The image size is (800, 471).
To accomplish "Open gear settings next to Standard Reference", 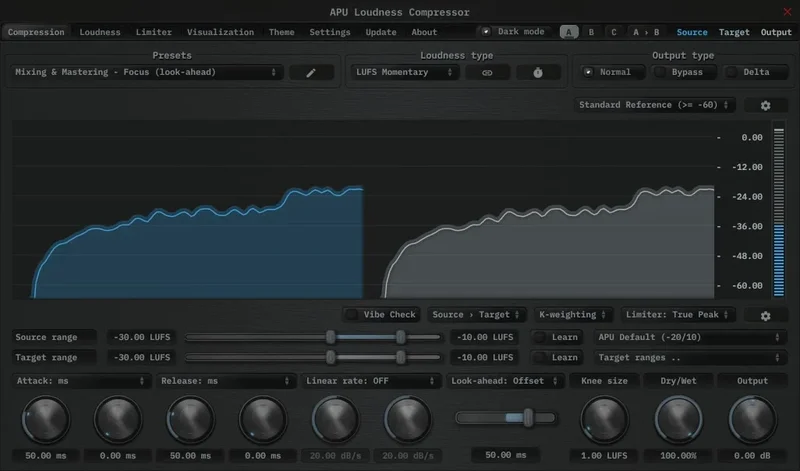I will click(x=765, y=105).
